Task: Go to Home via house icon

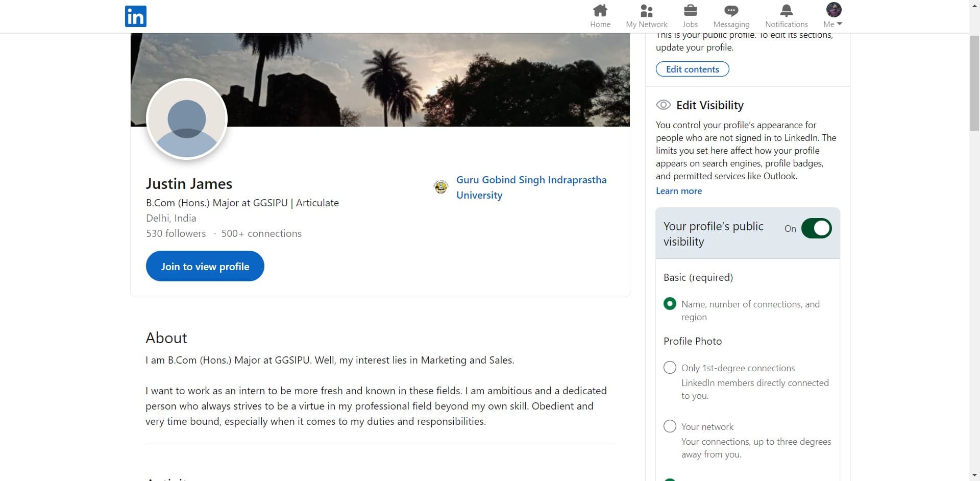Action: [x=600, y=11]
